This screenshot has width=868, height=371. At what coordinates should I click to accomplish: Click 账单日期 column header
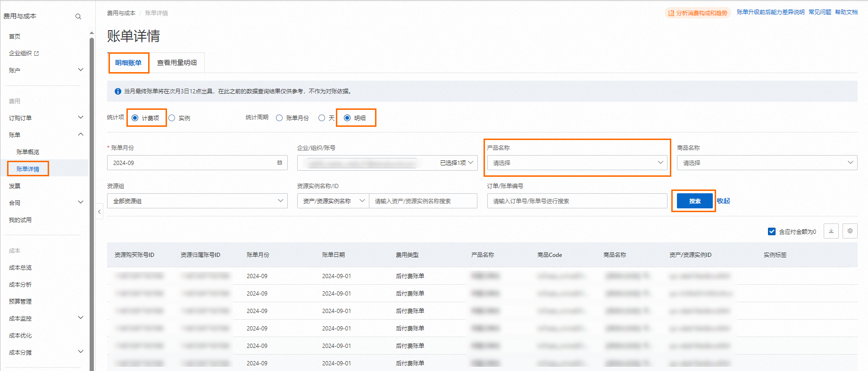334,255
